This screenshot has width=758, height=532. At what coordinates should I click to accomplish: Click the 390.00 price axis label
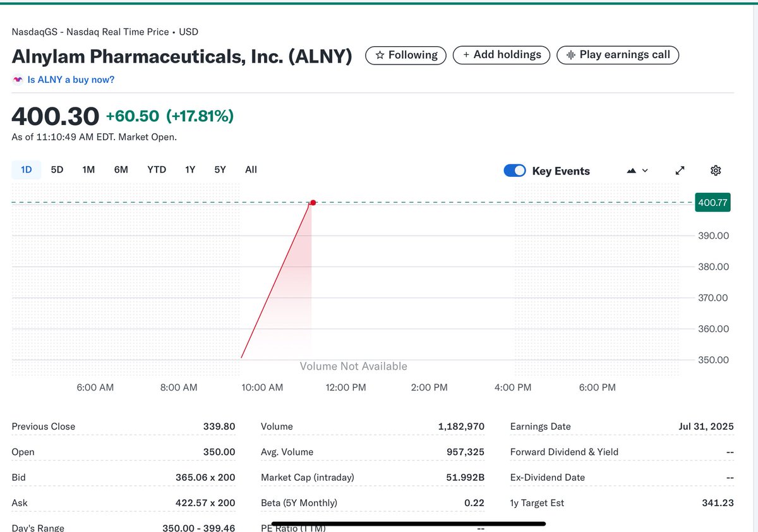tap(713, 236)
